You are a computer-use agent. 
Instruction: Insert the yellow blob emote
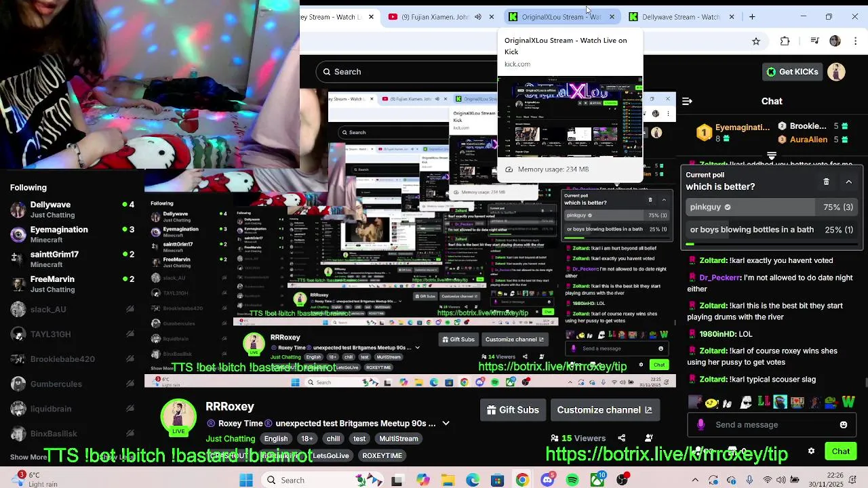[x=711, y=403]
